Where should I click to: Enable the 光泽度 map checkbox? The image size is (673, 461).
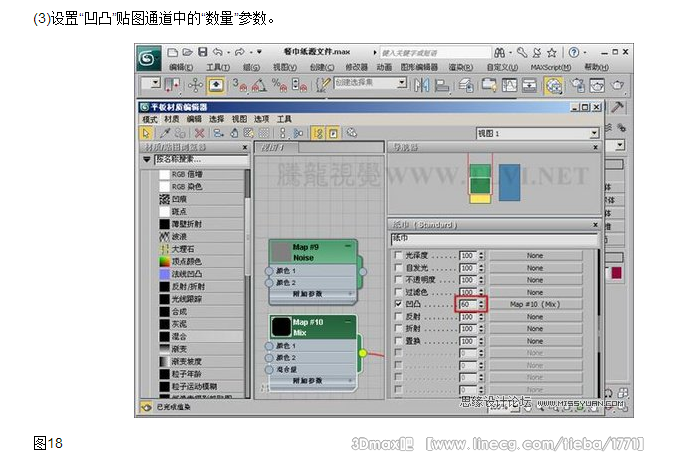point(398,255)
